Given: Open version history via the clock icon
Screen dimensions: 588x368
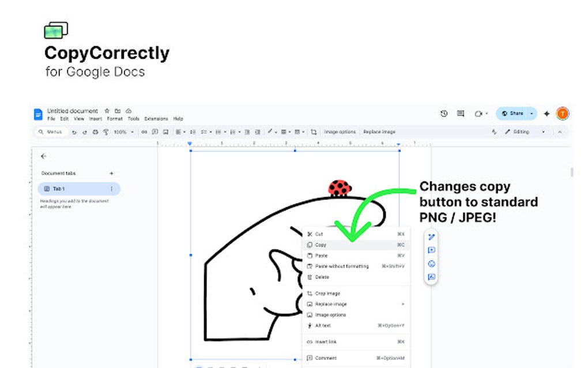Looking at the screenshot, I should click(443, 114).
